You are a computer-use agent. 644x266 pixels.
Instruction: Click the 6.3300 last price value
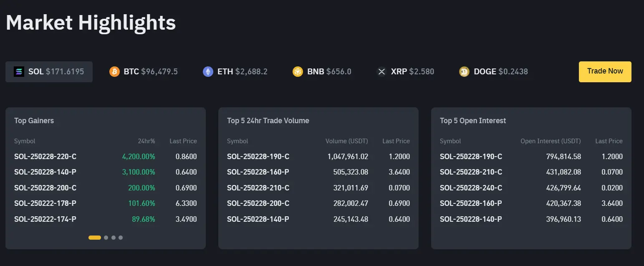click(x=186, y=203)
